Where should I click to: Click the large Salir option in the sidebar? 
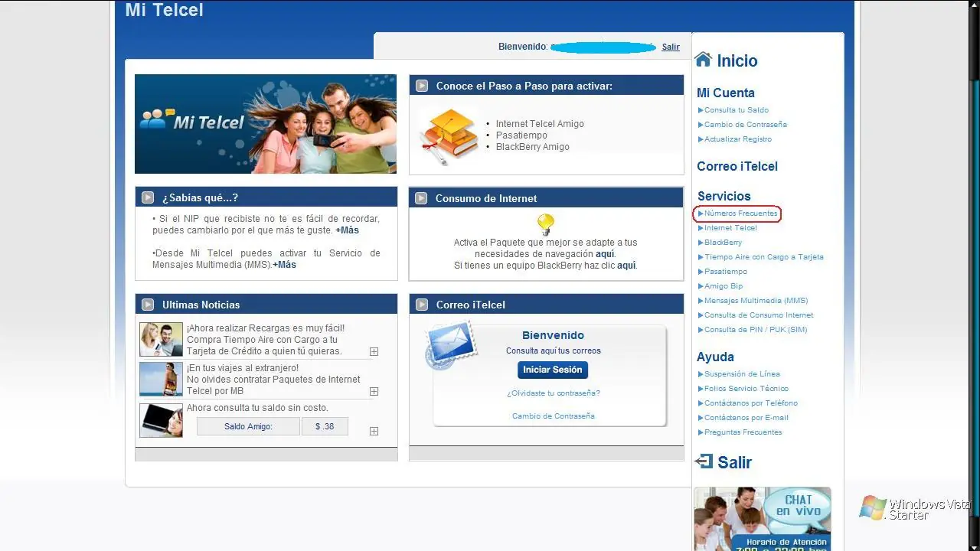pos(735,462)
